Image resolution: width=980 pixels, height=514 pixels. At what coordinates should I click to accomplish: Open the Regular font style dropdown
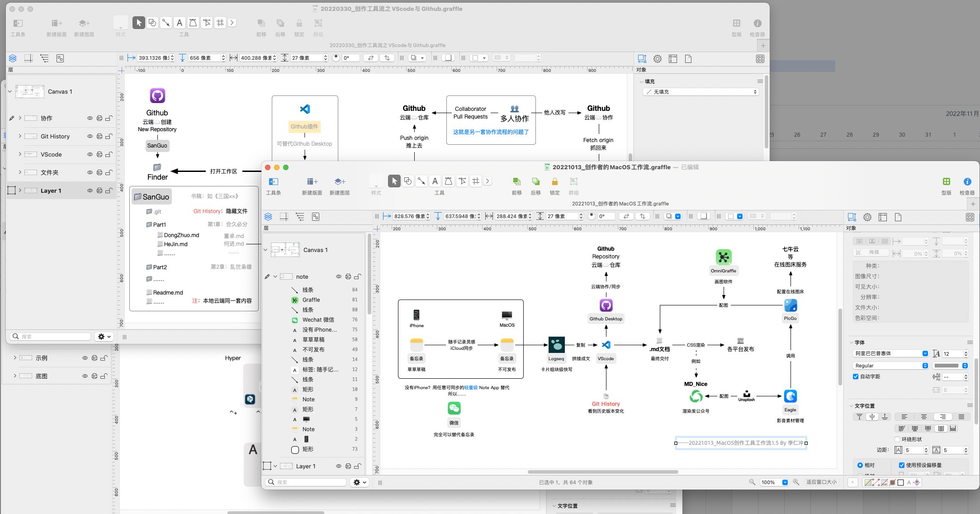(890, 366)
